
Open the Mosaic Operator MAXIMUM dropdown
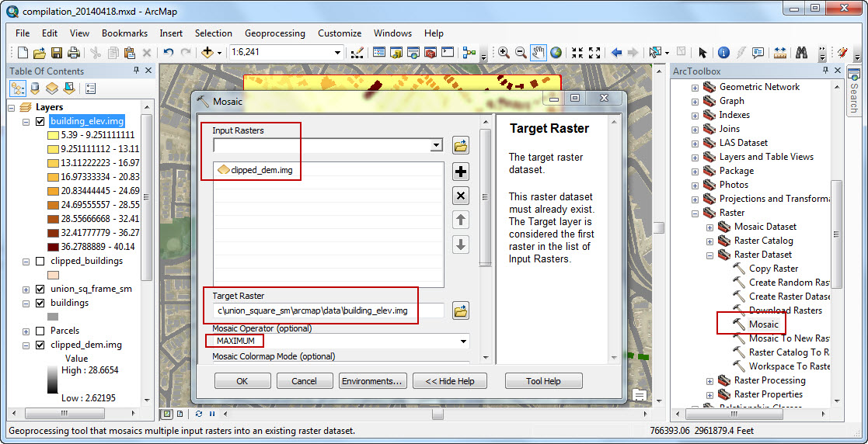tap(463, 342)
